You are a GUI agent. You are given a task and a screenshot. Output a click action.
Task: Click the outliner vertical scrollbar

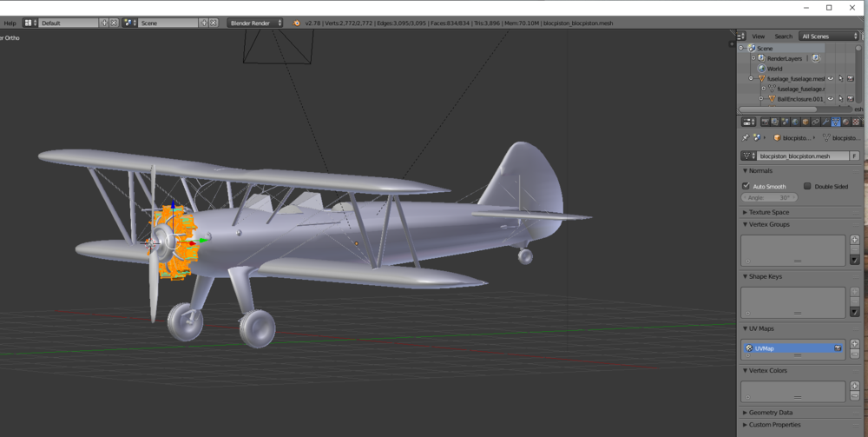click(858, 74)
